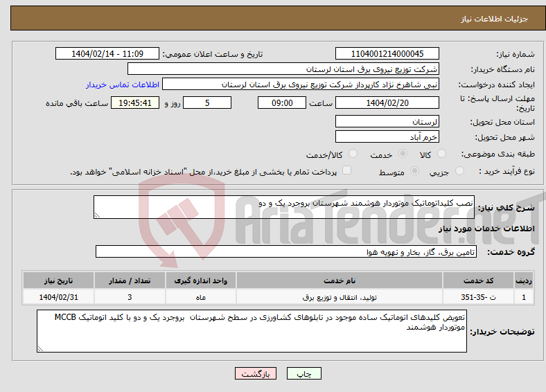
Task: Click the resize handle of توضیحات خریدار textarea
Action: 40,348
